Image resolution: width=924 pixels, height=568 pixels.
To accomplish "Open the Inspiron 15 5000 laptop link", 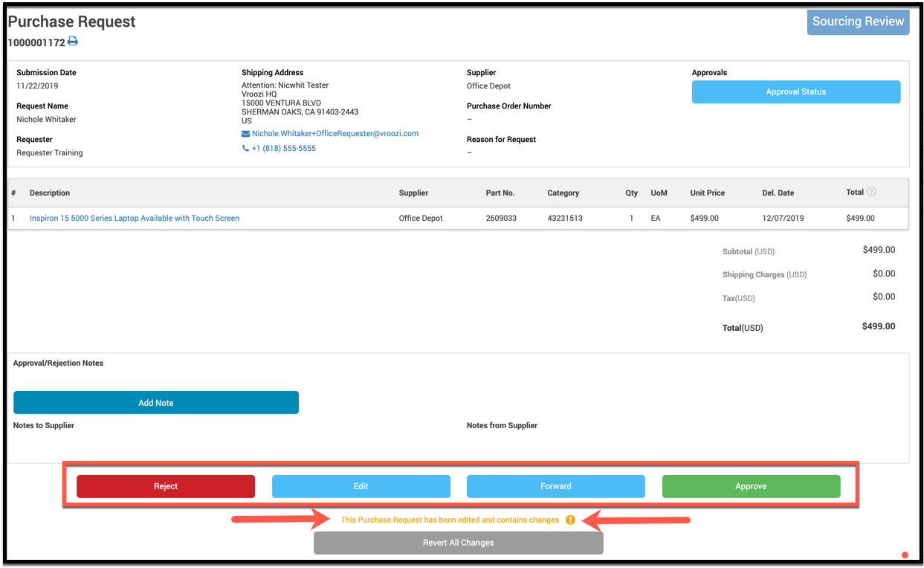I will click(x=135, y=219).
